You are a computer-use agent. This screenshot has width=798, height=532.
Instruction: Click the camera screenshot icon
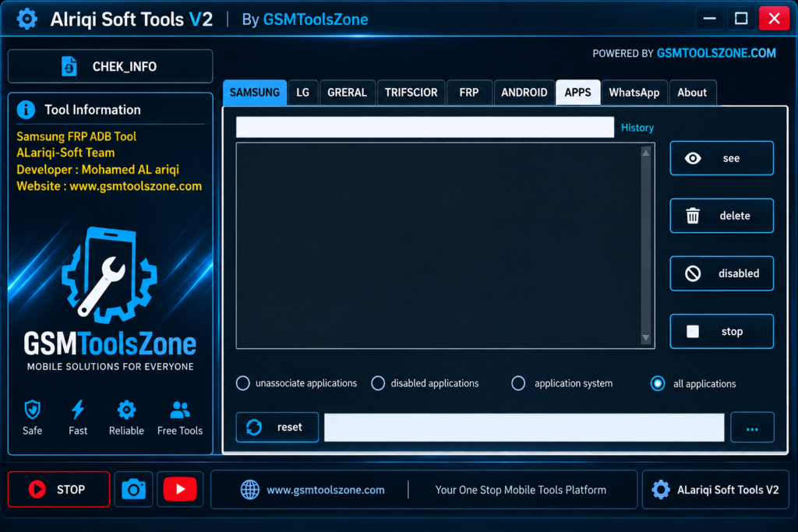pyautogui.click(x=133, y=489)
